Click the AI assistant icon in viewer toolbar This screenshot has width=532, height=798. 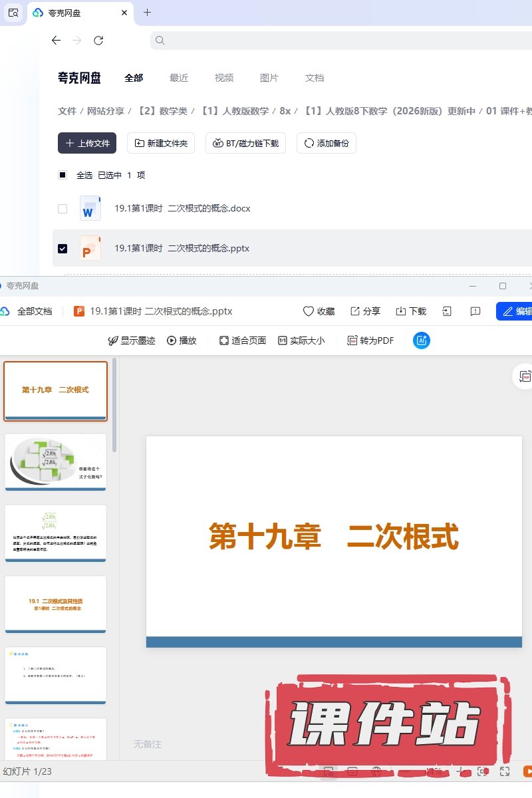[421, 340]
